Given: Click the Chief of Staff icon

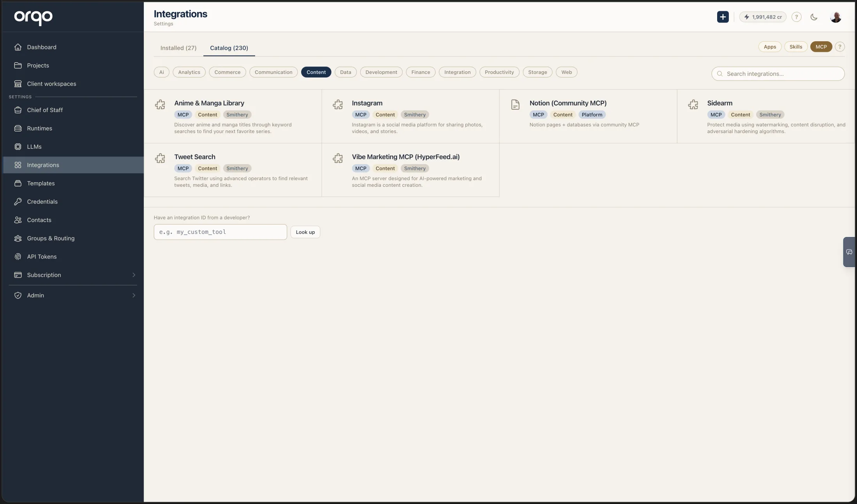Looking at the screenshot, I should click(18, 110).
